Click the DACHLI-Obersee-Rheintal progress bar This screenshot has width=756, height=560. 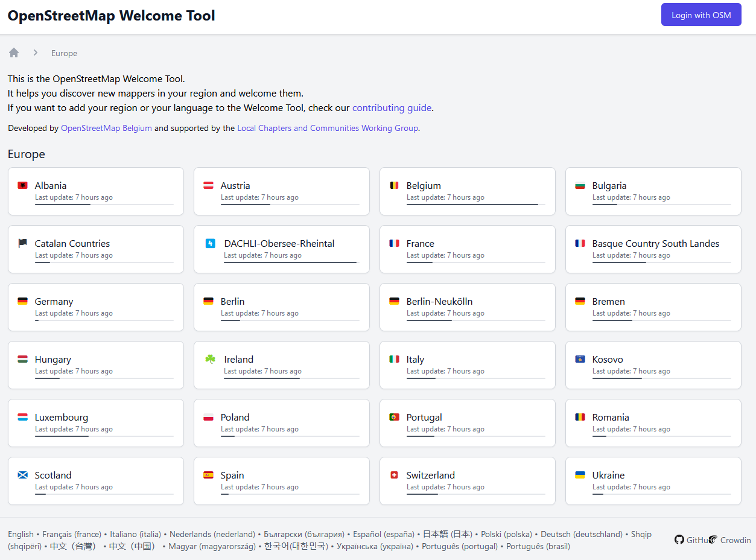tap(292, 262)
